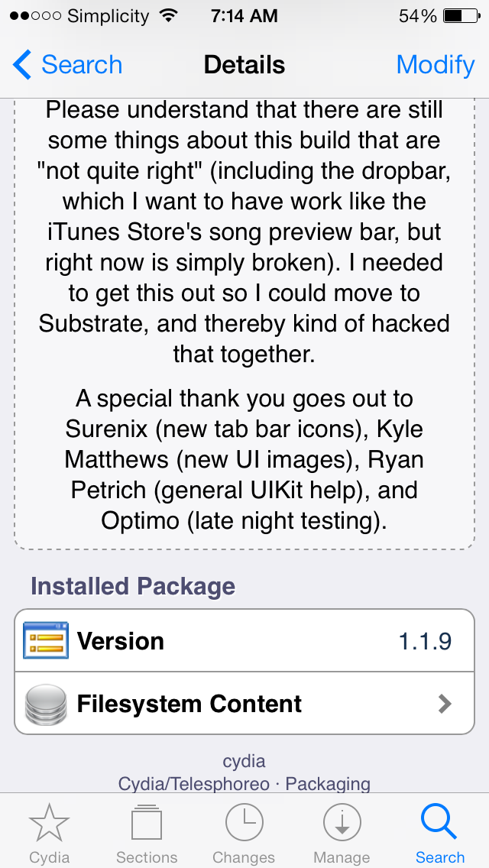Expand Filesystem Content via chevron arrow

click(445, 704)
